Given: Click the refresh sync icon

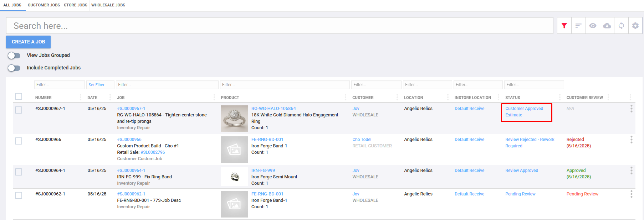Looking at the screenshot, I should pos(621,26).
